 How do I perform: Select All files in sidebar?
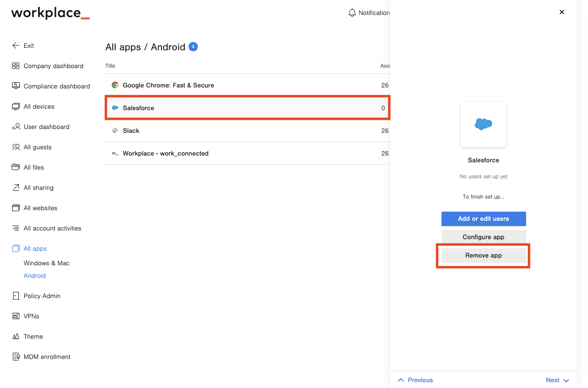pyautogui.click(x=33, y=167)
